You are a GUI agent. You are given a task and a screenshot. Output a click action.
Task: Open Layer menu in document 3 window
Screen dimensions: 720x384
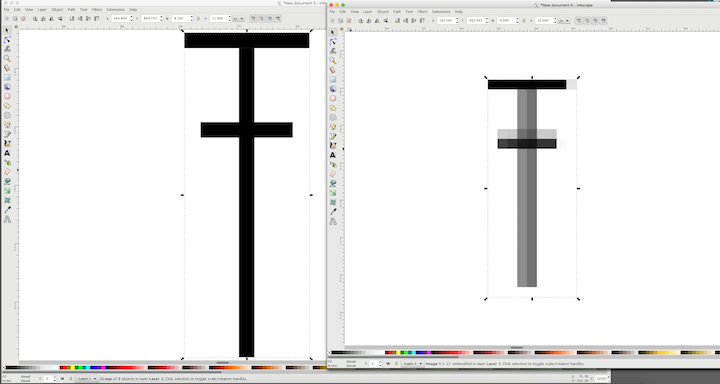click(42, 9)
